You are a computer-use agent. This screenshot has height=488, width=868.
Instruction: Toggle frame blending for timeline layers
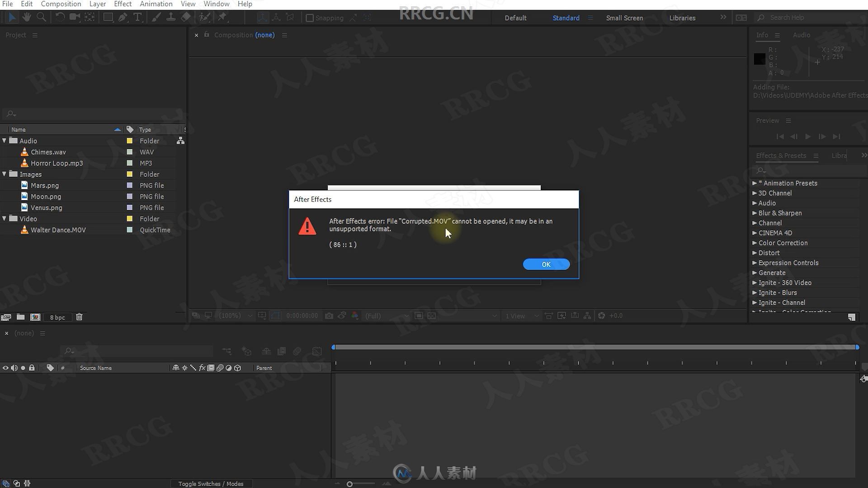(x=281, y=351)
